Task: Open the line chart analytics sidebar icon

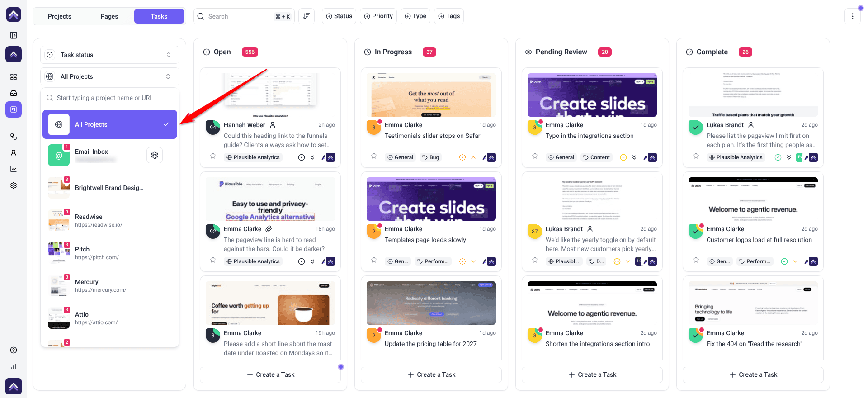Action: pyautogui.click(x=14, y=169)
